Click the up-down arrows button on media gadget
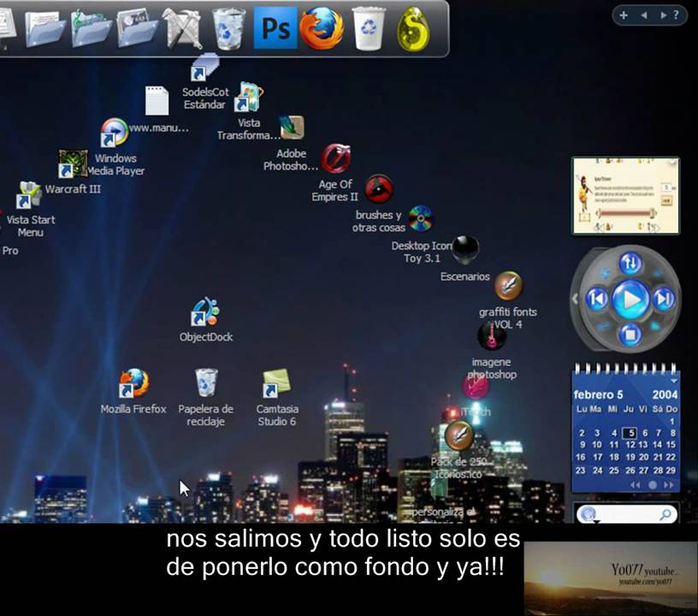 [x=630, y=263]
